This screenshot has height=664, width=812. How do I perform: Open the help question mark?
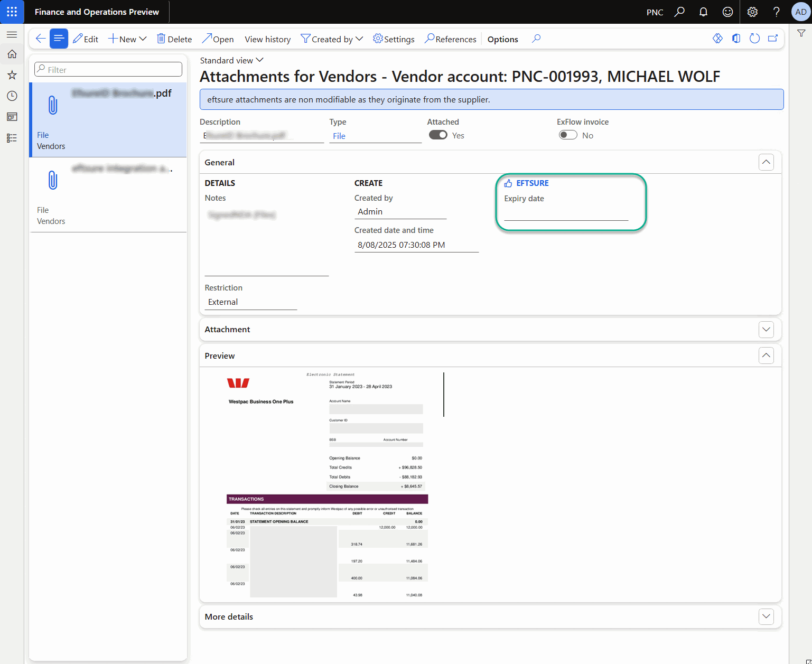tap(776, 12)
